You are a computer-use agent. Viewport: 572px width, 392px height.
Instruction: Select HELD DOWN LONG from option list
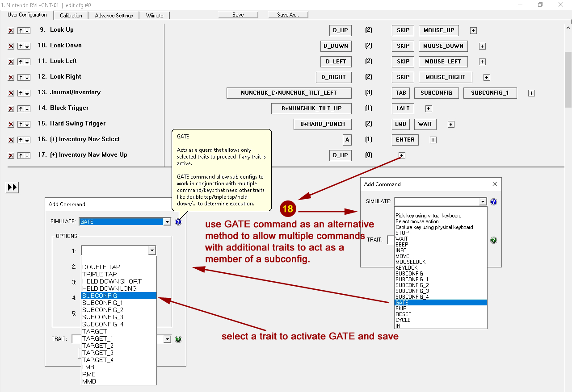pyautogui.click(x=109, y=288)
